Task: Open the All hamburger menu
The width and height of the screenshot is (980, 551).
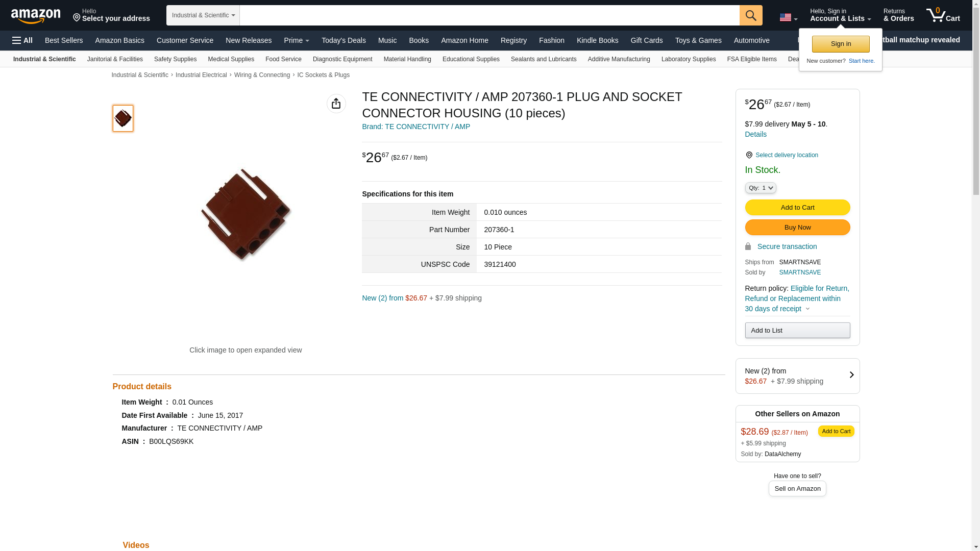Action: (x=22, y=40)
